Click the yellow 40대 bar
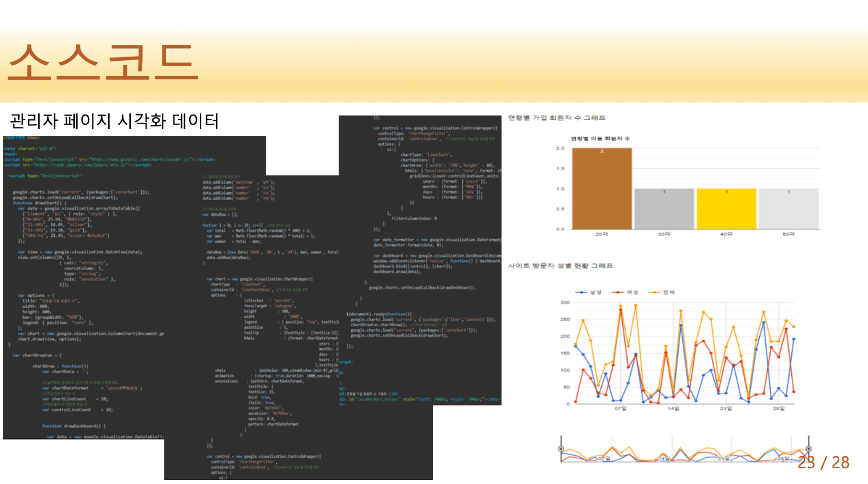The width and height of the screenshot is (868, 484). point(726,209)
